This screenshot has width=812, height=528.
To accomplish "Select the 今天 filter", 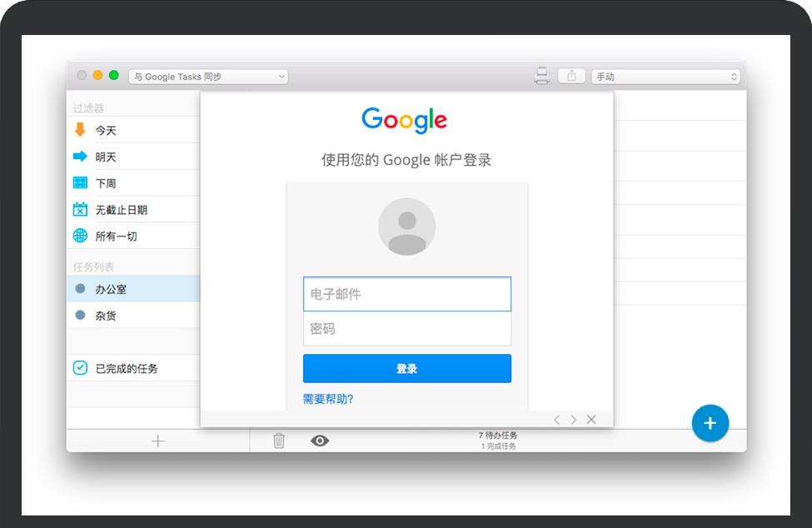I will [133, 130].
